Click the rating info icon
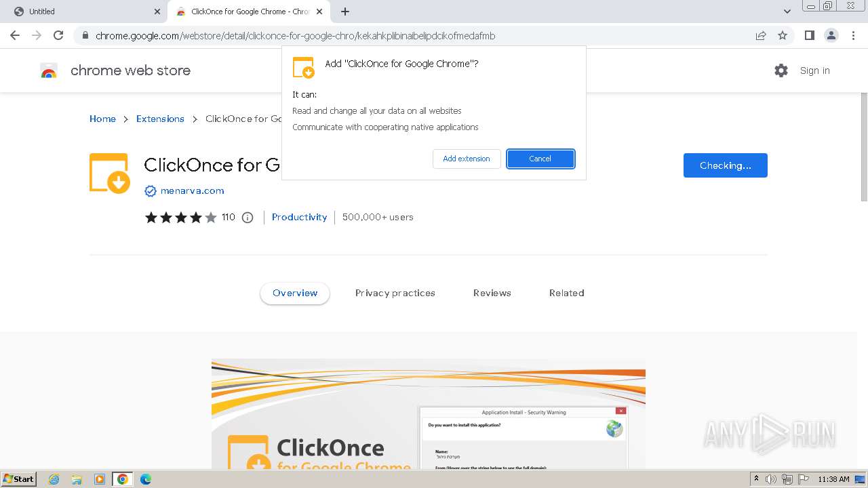Image resolution: width=868 pixels, height=488 pixels. coord(248,218)
